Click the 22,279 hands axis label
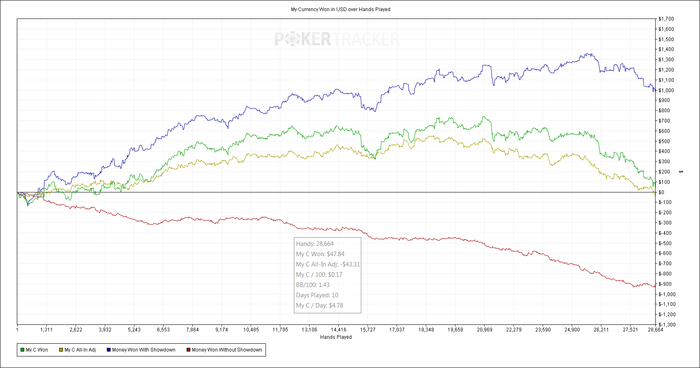This screenshot has height=368, width=700. pyautogui.click(x=514, y=330)
